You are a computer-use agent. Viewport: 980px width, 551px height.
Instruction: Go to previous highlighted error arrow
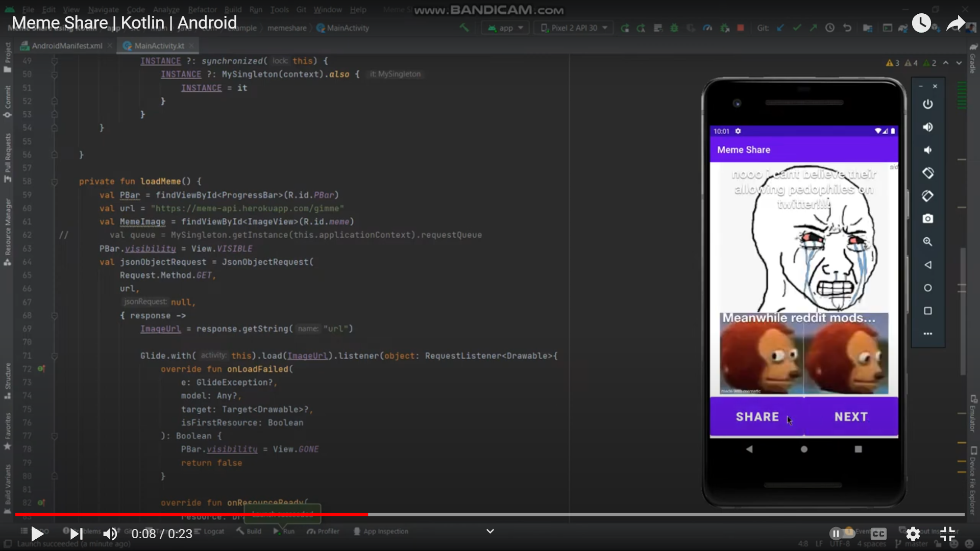[x=946, y=63]
